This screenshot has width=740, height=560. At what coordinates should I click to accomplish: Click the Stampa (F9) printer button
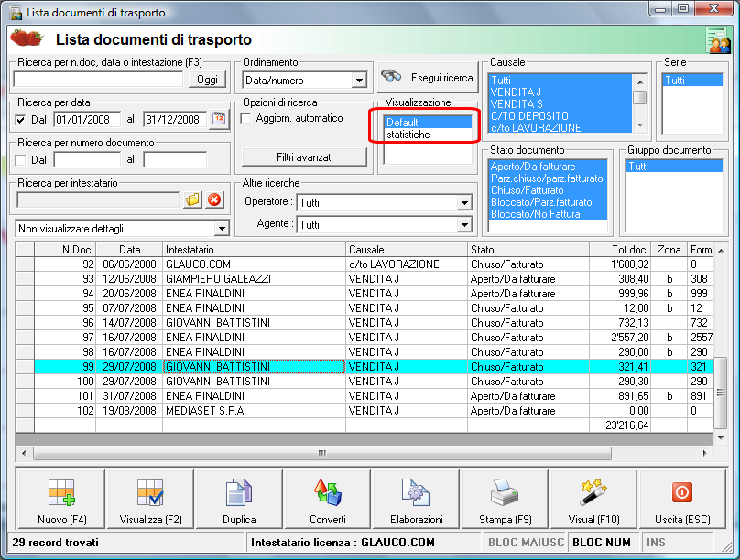tap(505, 500)
